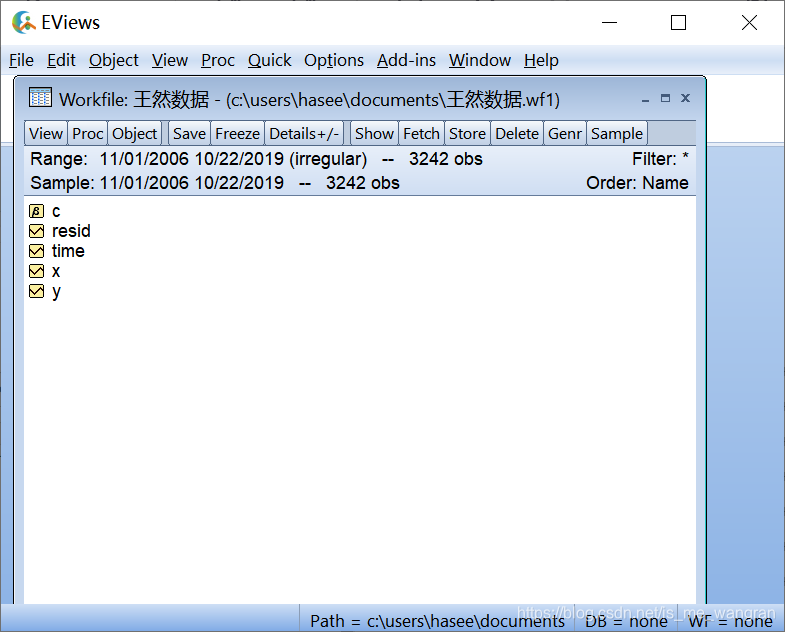Open the Options menu
The height and width of the screenshot is (632, 785).
point(334,60)
